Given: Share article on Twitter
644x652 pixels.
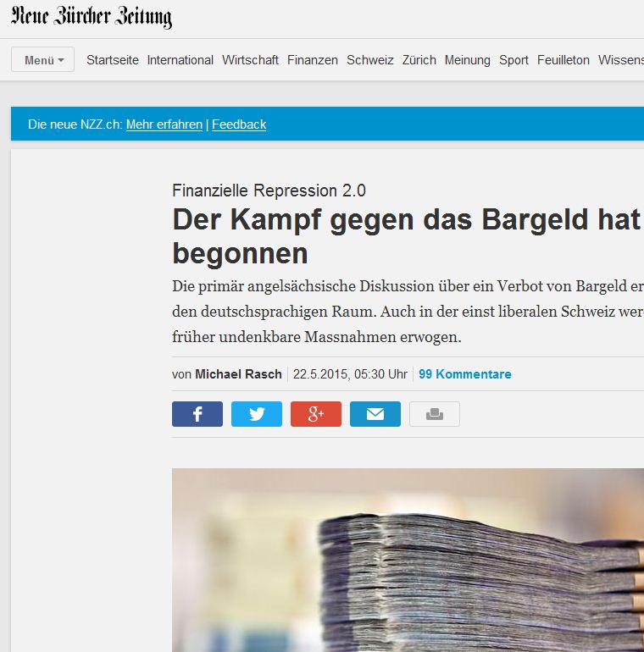Looking at the screenshot, I should 256,414.
